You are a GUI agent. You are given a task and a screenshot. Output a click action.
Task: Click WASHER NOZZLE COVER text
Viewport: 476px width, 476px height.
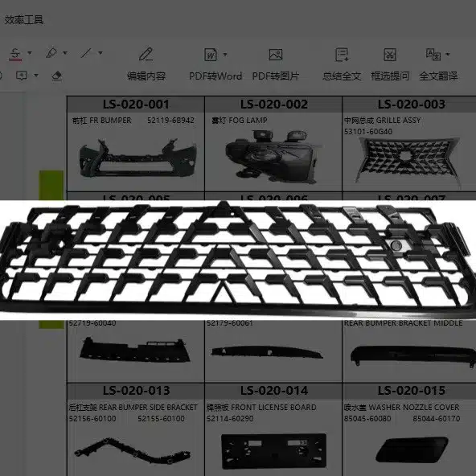point(414,408)
